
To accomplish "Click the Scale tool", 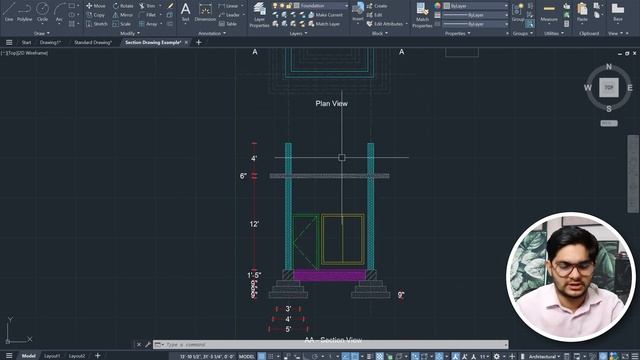I will pos(122,24).
